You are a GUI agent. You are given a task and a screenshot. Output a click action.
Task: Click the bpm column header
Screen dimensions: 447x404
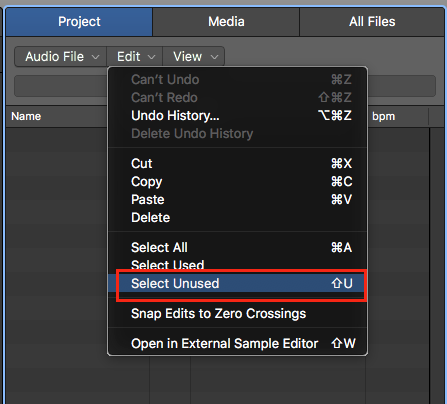(x=383, y=116)
